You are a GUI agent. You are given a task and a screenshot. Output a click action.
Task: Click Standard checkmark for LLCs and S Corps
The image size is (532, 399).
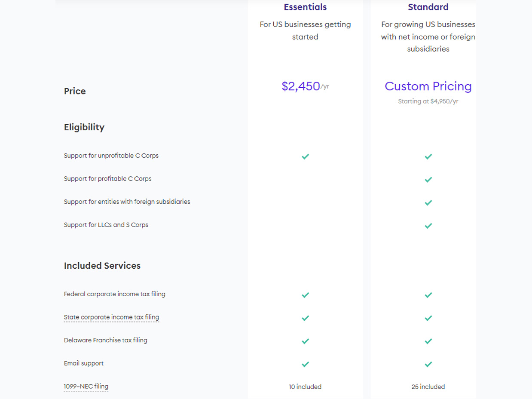[428, 226]
